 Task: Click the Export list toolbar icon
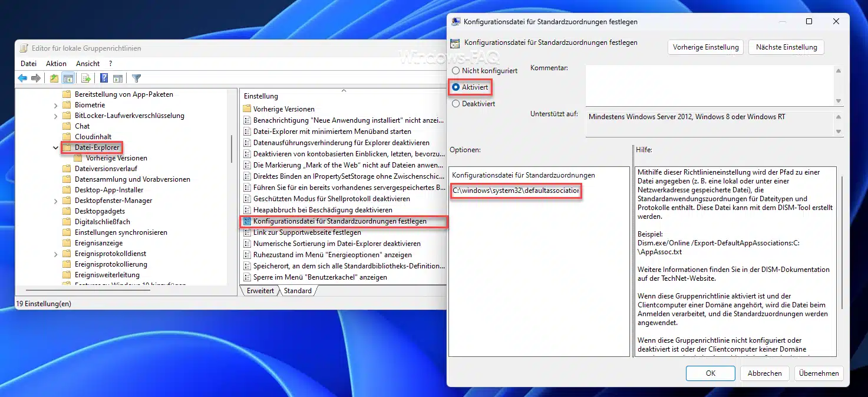point(85,78)
